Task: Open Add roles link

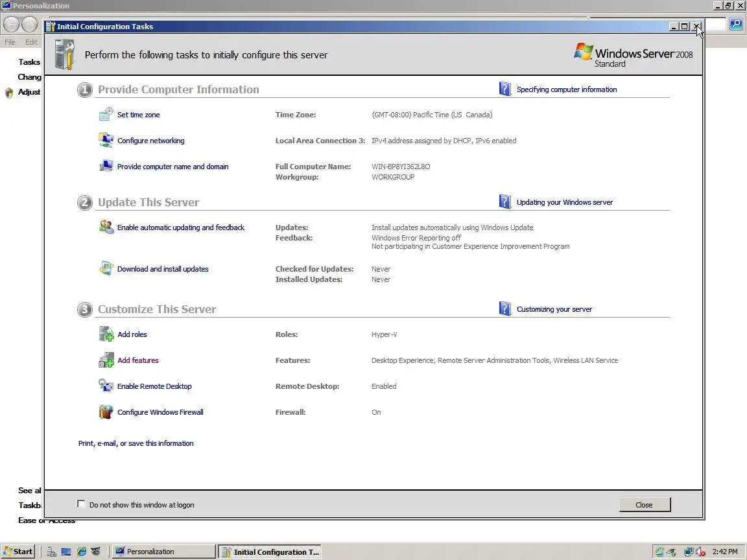Action: coord(132,334)
